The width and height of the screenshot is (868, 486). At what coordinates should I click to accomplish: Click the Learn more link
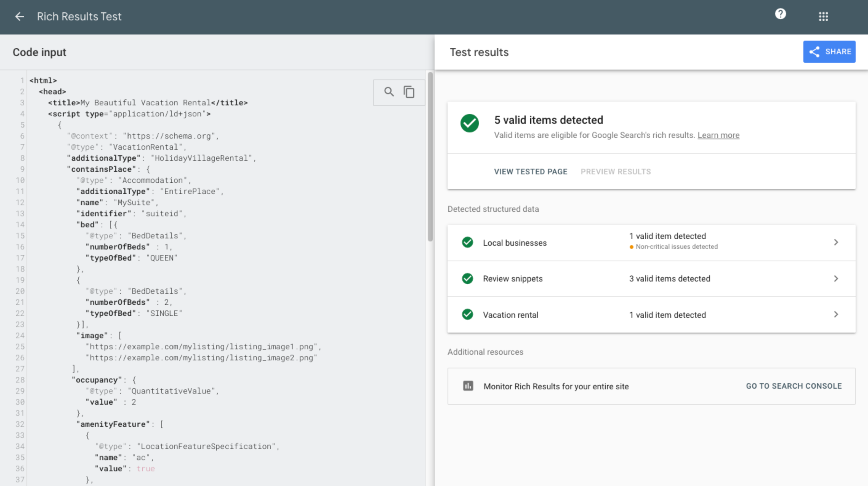718,136
